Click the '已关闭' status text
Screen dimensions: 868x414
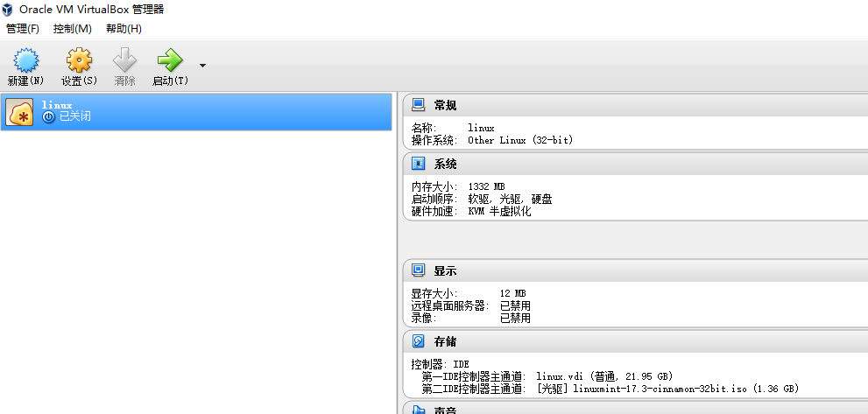coord(74,116)
